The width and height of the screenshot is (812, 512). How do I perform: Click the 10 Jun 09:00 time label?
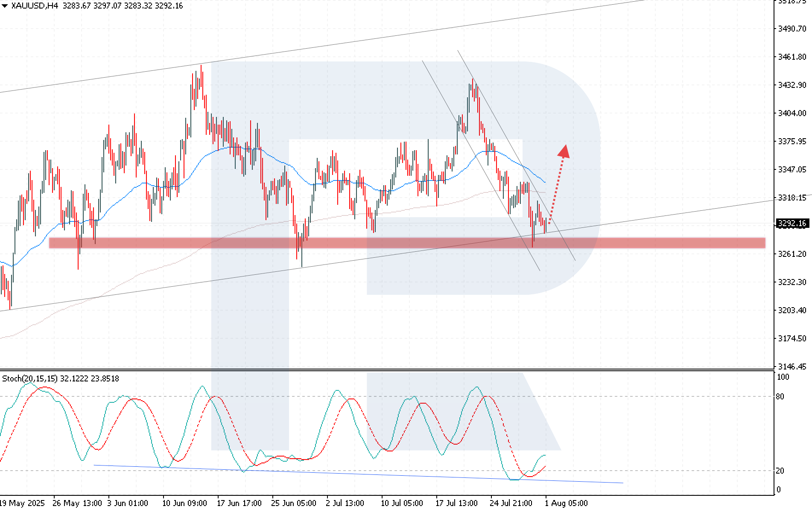click(184, 503)
